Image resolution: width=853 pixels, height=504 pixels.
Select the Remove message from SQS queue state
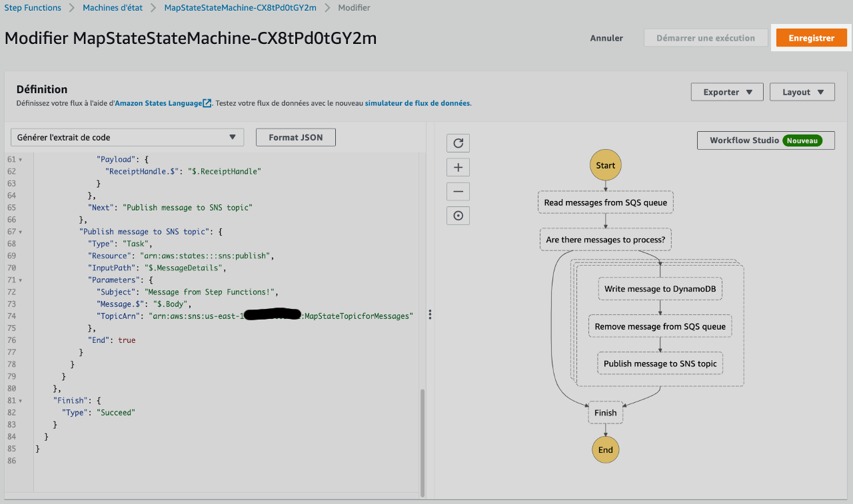(x=660, y=326)
